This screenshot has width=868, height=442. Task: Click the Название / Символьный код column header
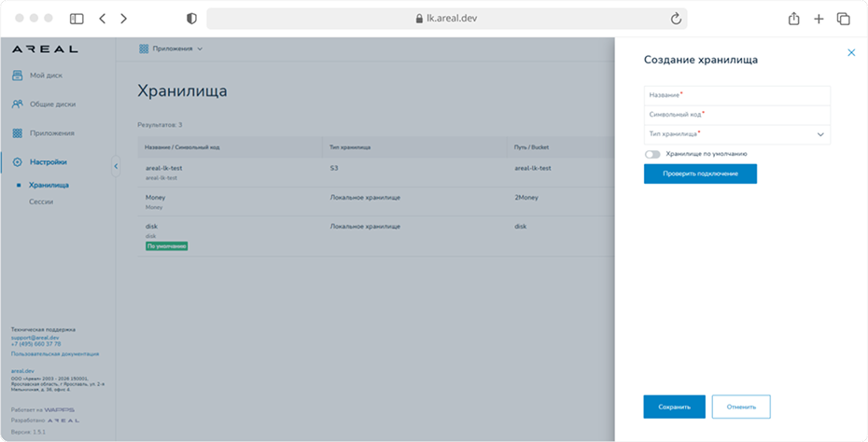(182, 147)
